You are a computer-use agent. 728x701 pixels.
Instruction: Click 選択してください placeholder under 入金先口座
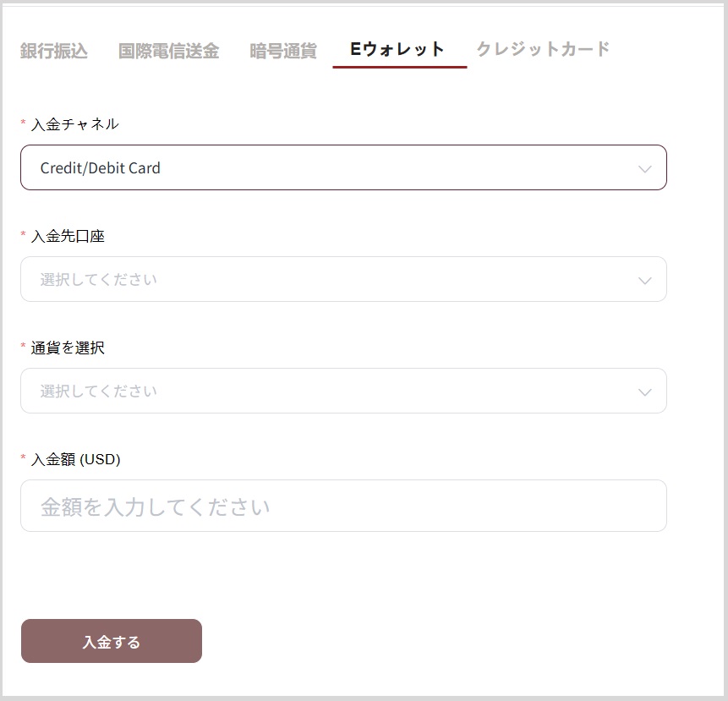point(98,280)
